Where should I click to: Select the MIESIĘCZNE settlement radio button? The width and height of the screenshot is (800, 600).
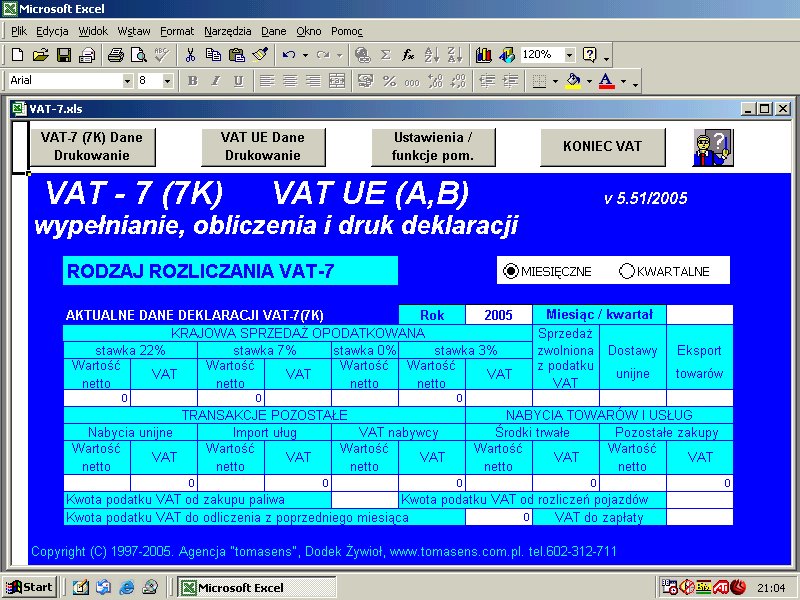point(510,270)
